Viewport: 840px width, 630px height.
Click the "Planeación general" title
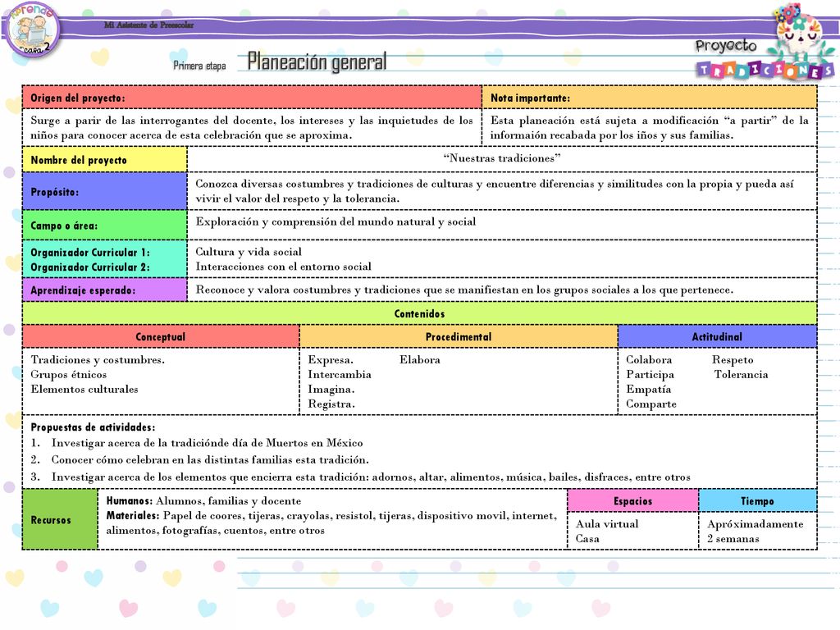coord(317,62)
